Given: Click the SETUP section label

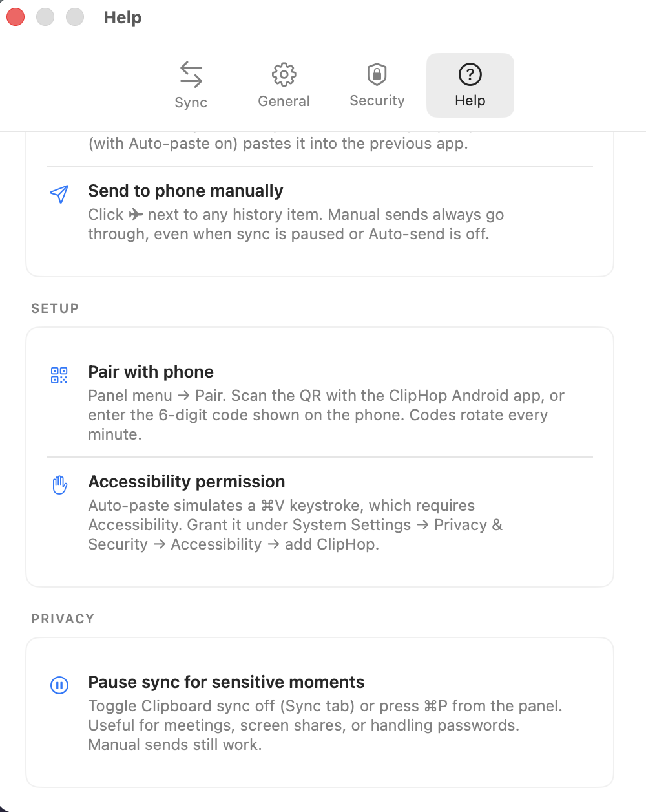Looking at the screenshot, I should click(55, 308).
